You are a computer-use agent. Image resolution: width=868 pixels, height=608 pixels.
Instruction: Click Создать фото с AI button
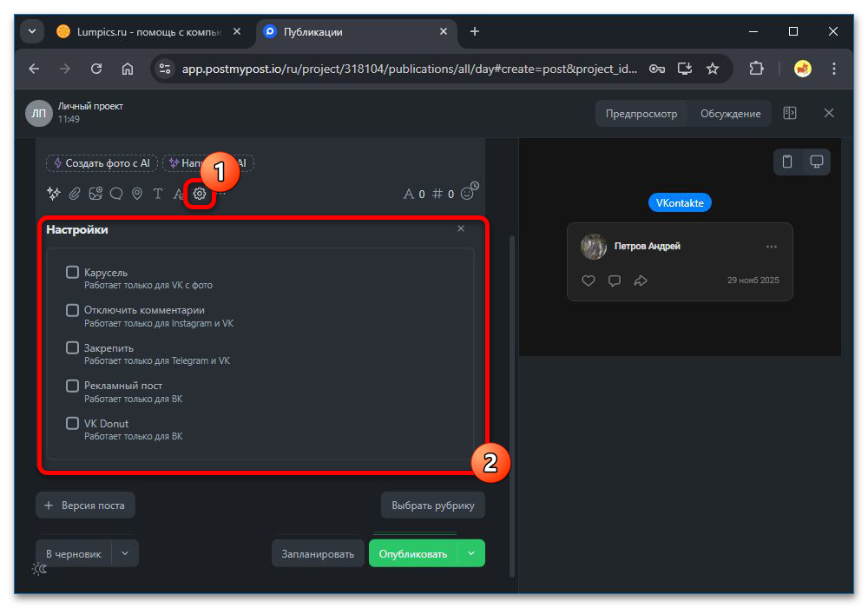pyautogui.click(x=102, y=162)
